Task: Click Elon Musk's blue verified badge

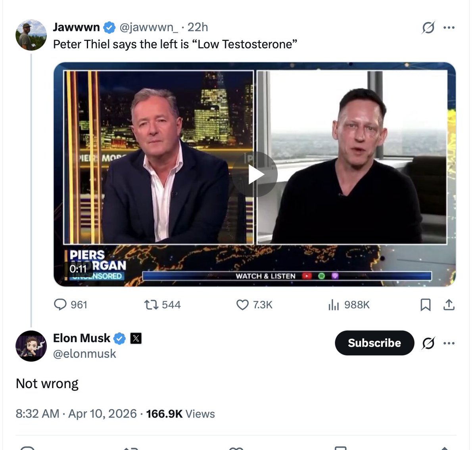Action: point(120,338)
